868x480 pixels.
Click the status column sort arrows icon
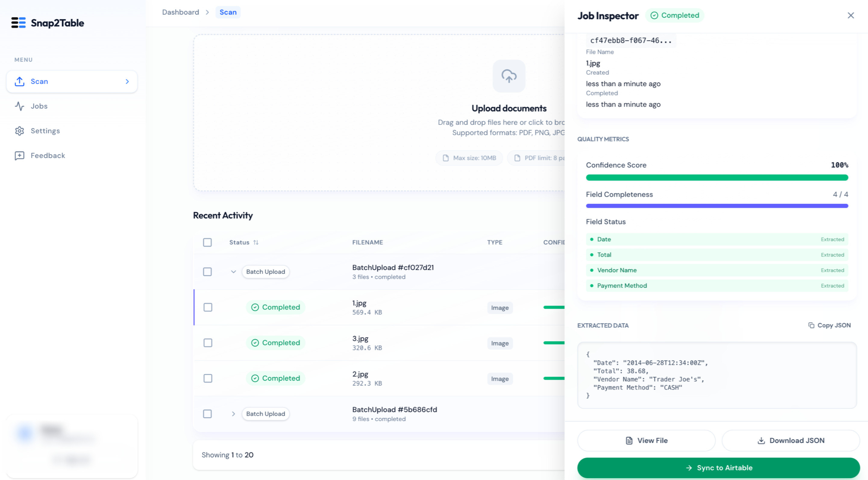point(256,242)
